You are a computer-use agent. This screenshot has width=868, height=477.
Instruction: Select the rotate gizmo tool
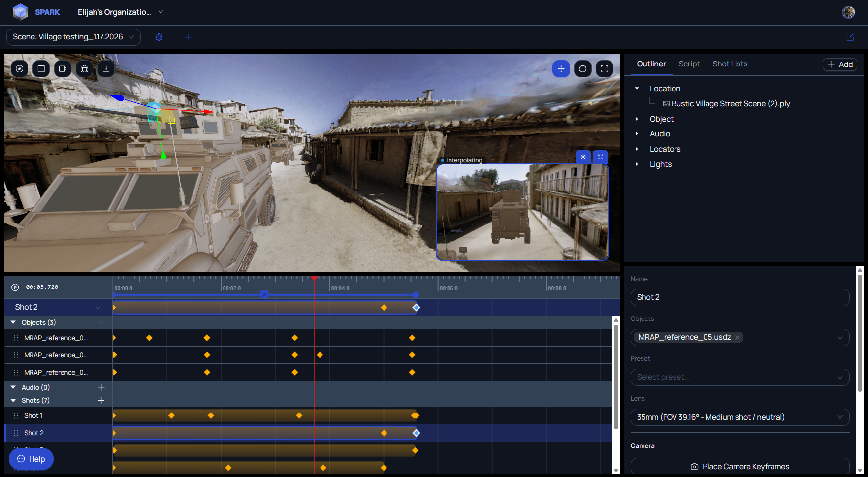tap(582, 69)
